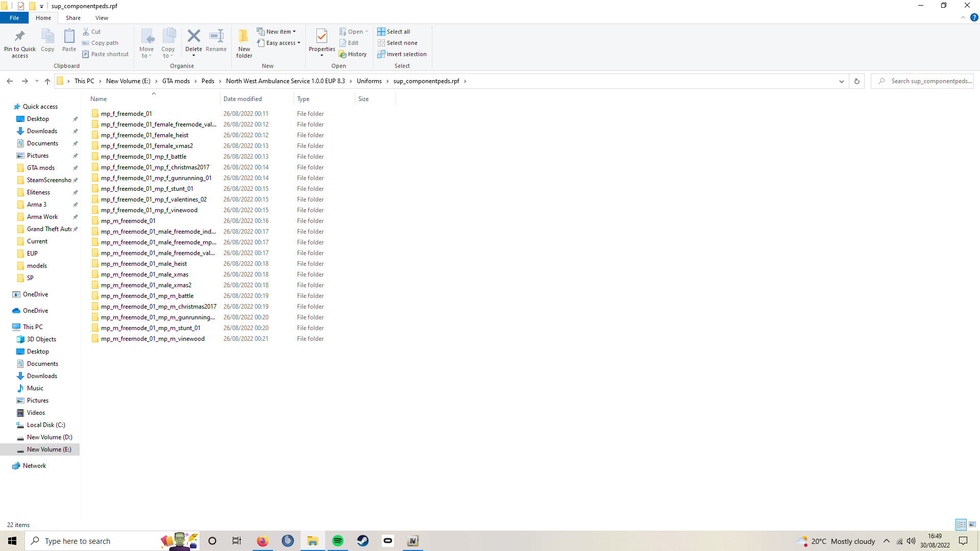Navigate to Uniforms in breadcrumb path

click(369, 81)
